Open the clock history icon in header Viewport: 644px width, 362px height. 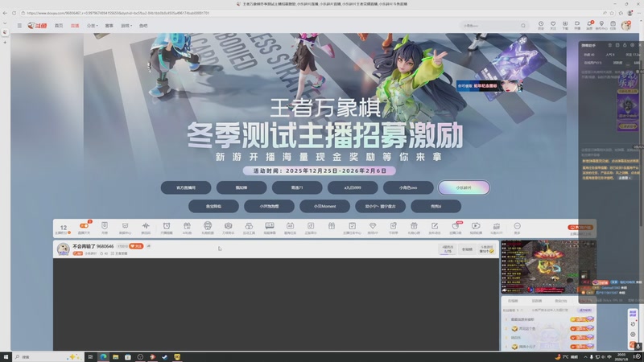point(541,25)
